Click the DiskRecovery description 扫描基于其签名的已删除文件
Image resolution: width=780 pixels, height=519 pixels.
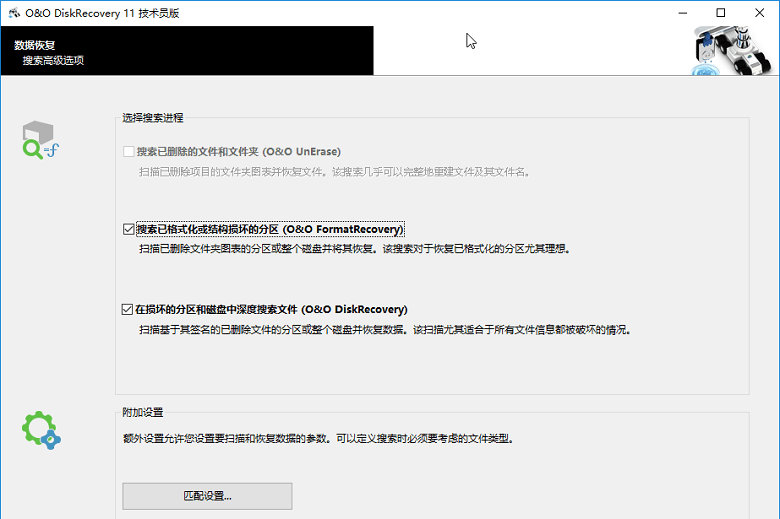coord(385,330)
